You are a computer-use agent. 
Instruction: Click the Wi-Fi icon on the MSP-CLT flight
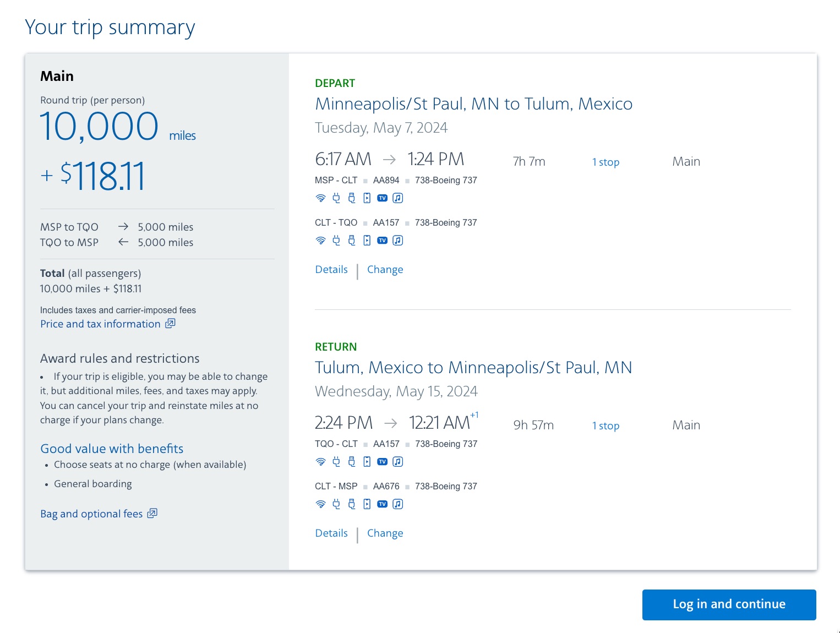tap(321, 198)
